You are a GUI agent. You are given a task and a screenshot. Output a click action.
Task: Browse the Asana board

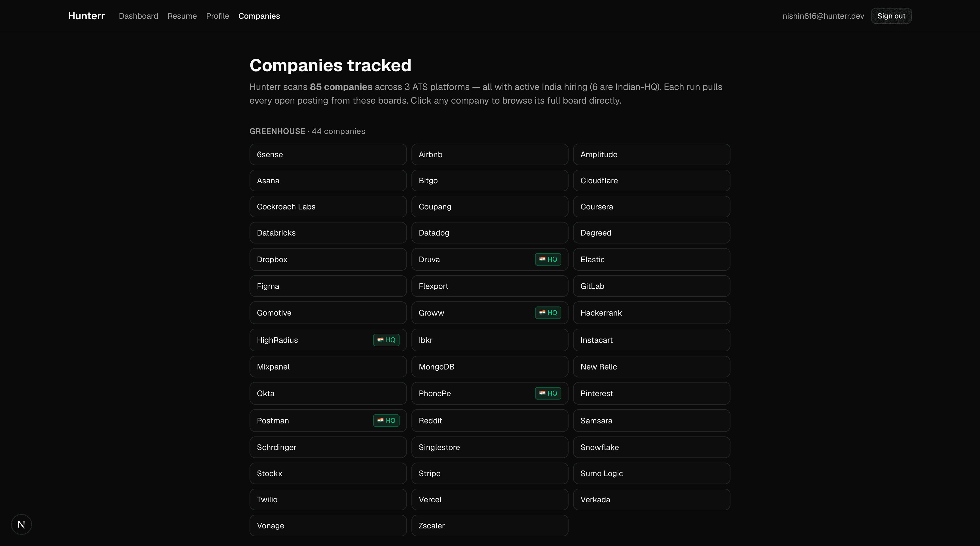[x=328, y=180]
